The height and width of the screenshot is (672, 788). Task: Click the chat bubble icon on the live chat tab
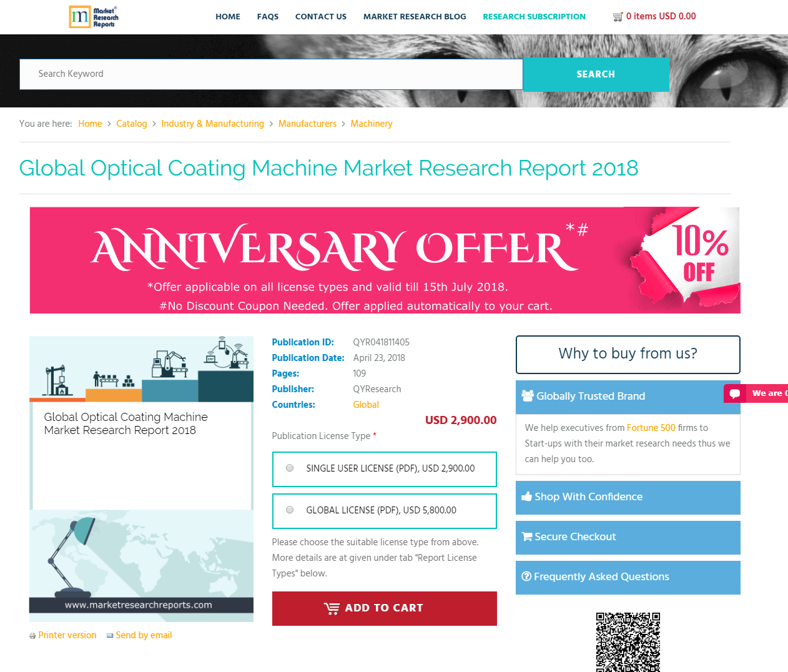tap(735, 393)
